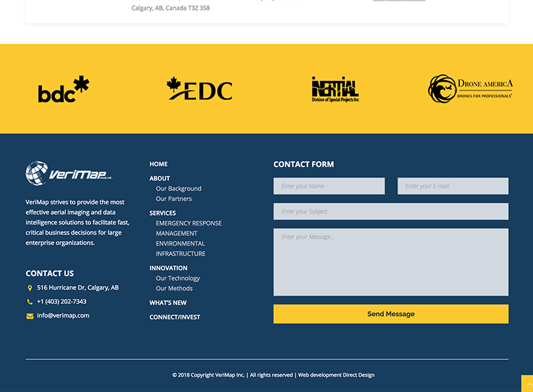Focus the Enter your Subject field

coord(391,211)
